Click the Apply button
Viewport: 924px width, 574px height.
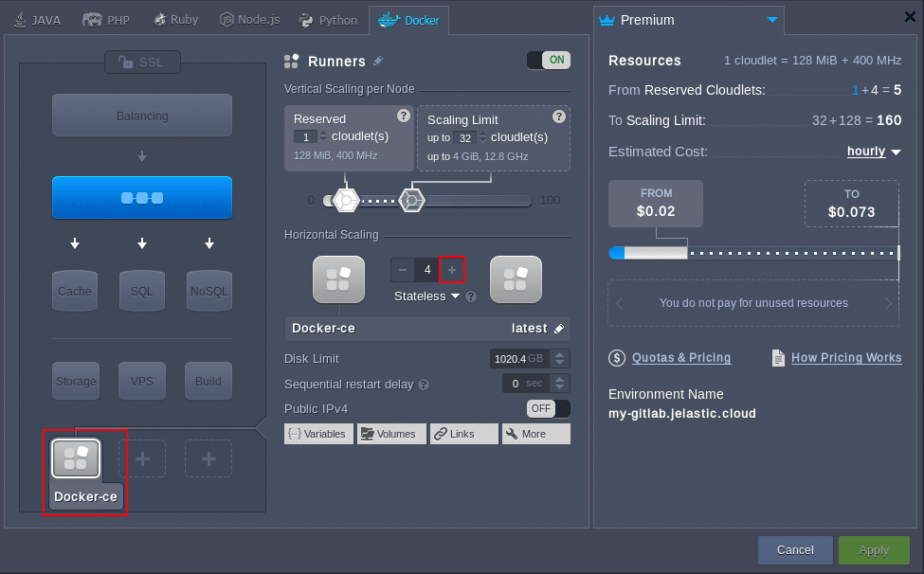pyautogui.click(x=874, y=550)
